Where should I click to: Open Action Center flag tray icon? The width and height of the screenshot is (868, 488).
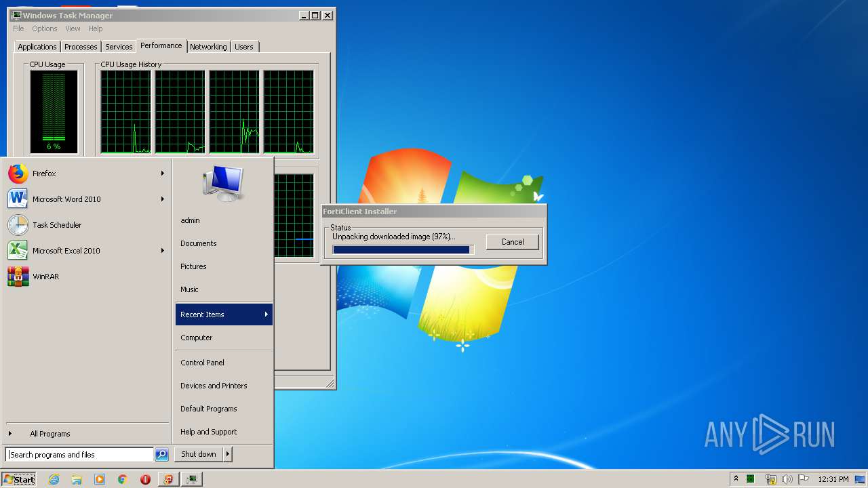pyautogui.click(x=804, y=479)
